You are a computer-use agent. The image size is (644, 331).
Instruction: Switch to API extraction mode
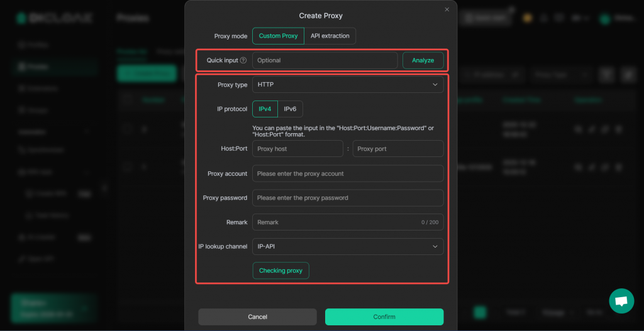point(330,36)
